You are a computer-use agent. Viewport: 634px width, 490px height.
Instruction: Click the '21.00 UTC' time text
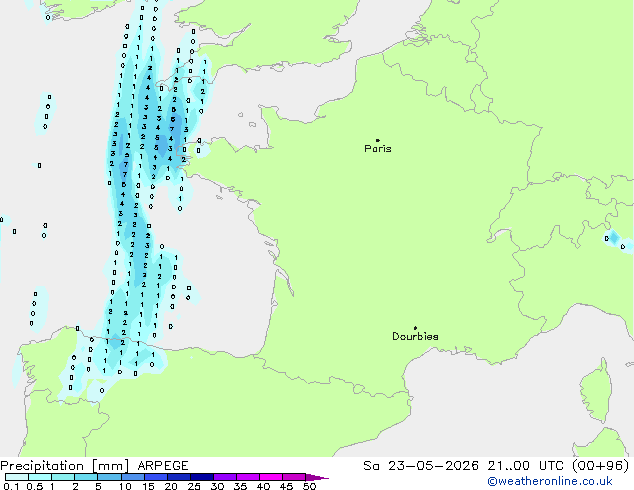point(525,466)
